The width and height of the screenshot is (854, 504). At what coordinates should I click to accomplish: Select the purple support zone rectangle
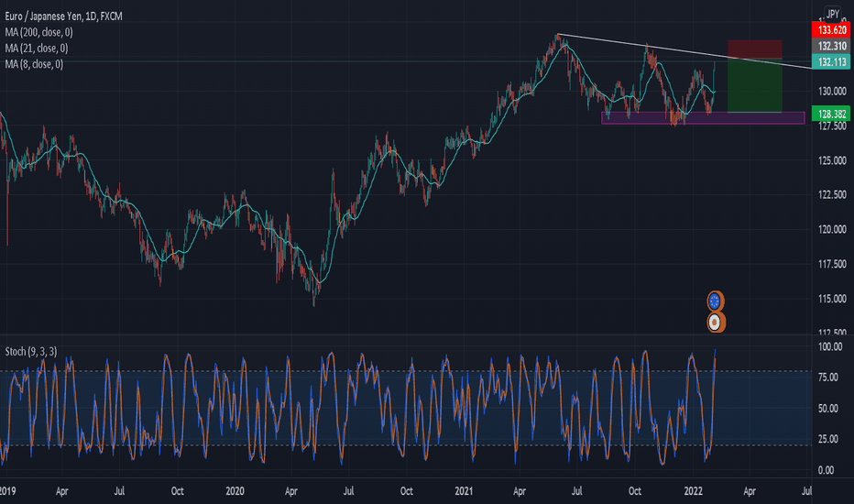coord(703,118)
